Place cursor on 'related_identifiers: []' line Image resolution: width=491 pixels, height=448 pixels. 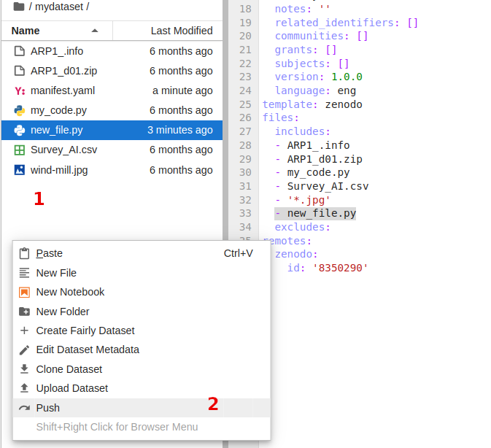[347, 23]
